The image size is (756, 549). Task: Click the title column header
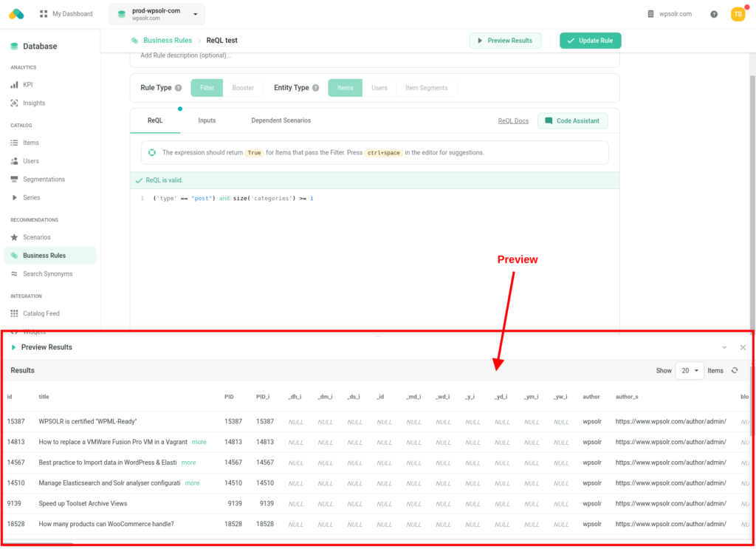click(x=44, y=397)
